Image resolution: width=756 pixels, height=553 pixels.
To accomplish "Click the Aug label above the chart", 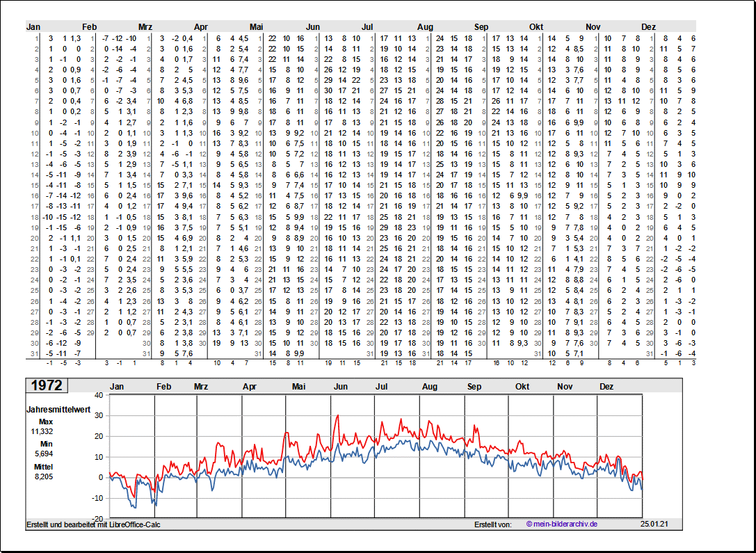I will pyautogui.click(x=430, y=387).
